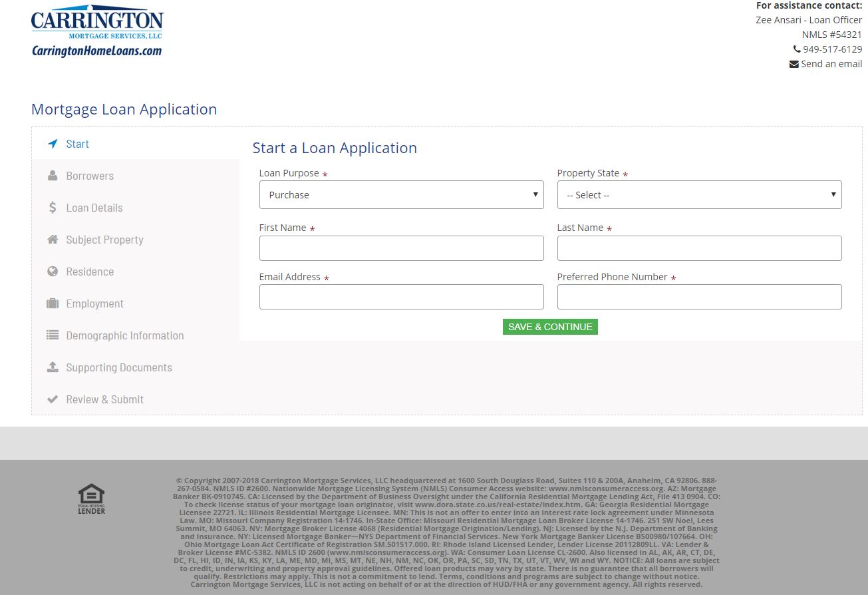Click the Equal Housing Lender logo
Image resolution: width=868 pixels, height=595 pixels.
point(92,498)
